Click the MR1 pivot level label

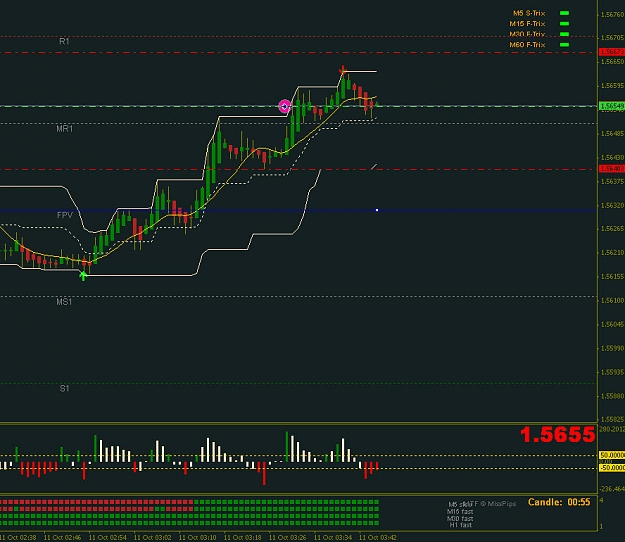pyautogui.click(x=65, y=129)
